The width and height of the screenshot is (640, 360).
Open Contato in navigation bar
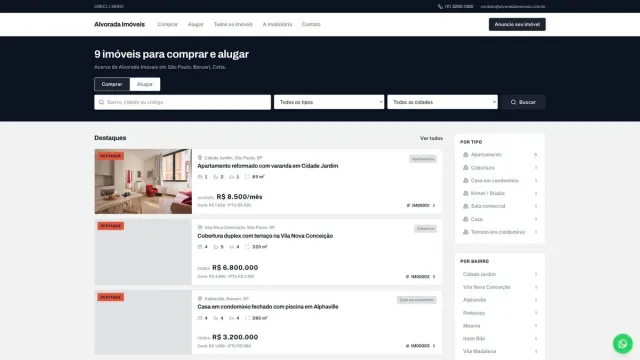(x=311, y=24)
